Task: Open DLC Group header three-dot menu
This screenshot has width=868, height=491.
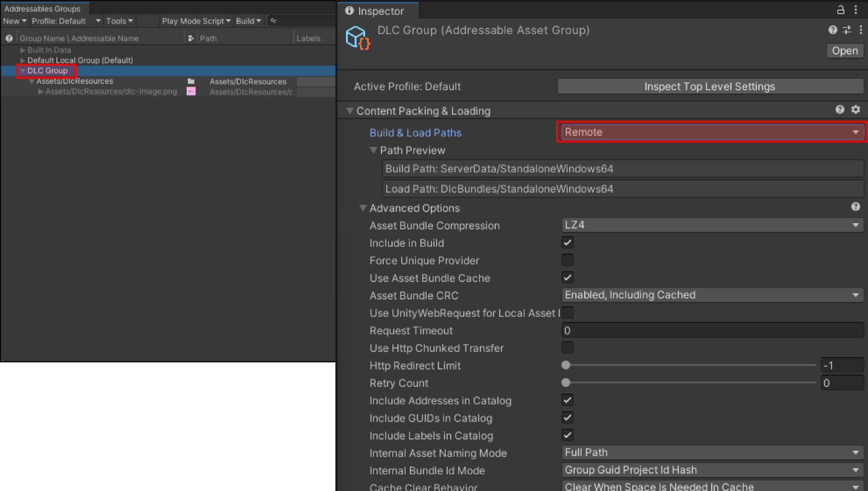Action: (861, 30)
